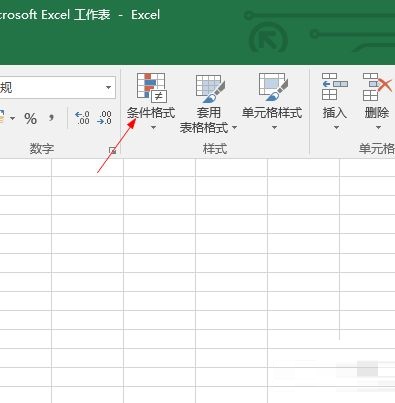The width and height of the screenshot is (395, 403).
Task: Expand arrow under 单元格样式
Action: point(274,127)
